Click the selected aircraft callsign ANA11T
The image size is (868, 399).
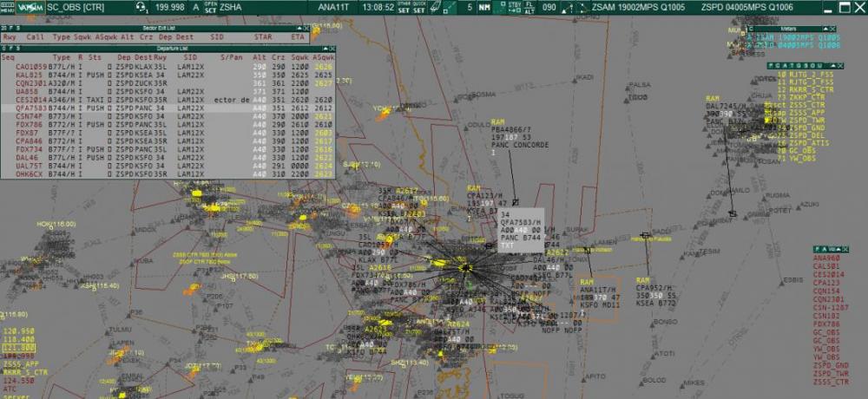tap(333, 7)
